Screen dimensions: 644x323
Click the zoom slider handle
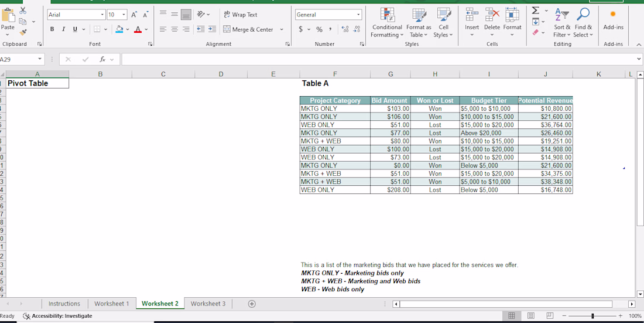pos(592,316)
